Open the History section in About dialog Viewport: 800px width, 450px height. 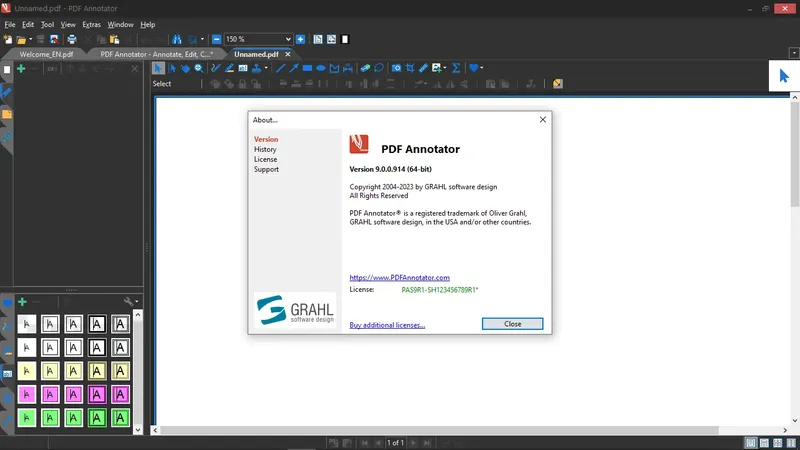(265, 149)
